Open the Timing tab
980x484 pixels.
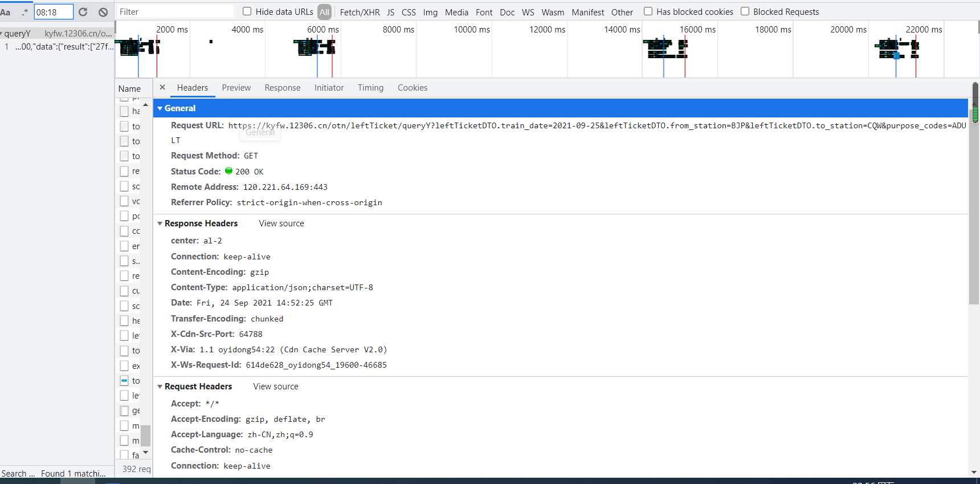(x=370, y=88)
